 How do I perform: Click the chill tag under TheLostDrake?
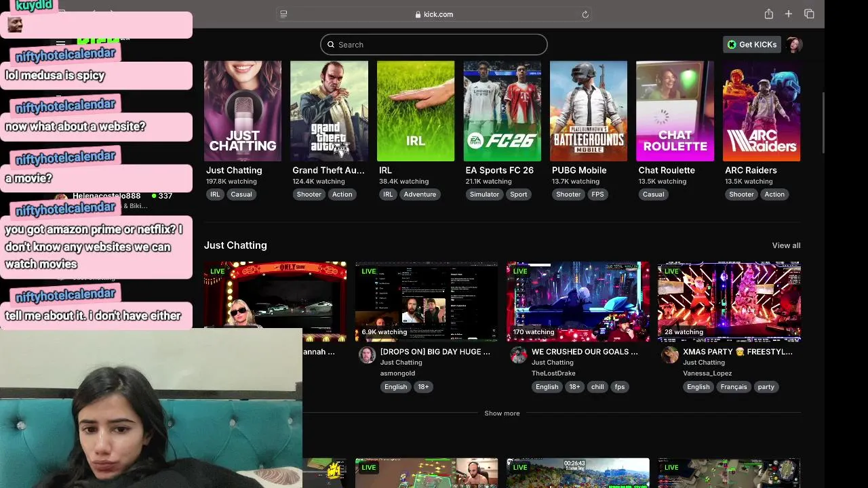click(597, 387)
